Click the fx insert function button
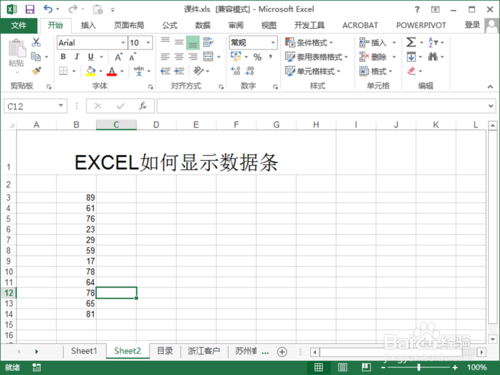 [x=143, y=106]
